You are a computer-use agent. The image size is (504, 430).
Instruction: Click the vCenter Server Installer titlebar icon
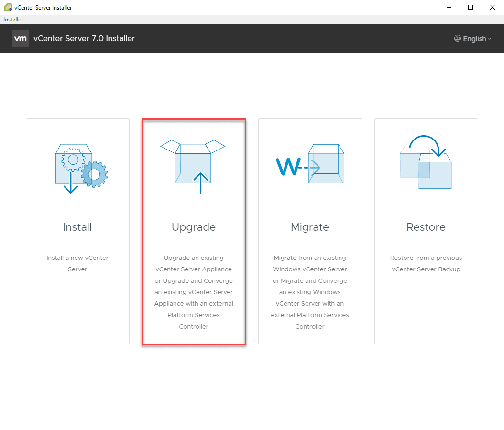pos(8,7)
